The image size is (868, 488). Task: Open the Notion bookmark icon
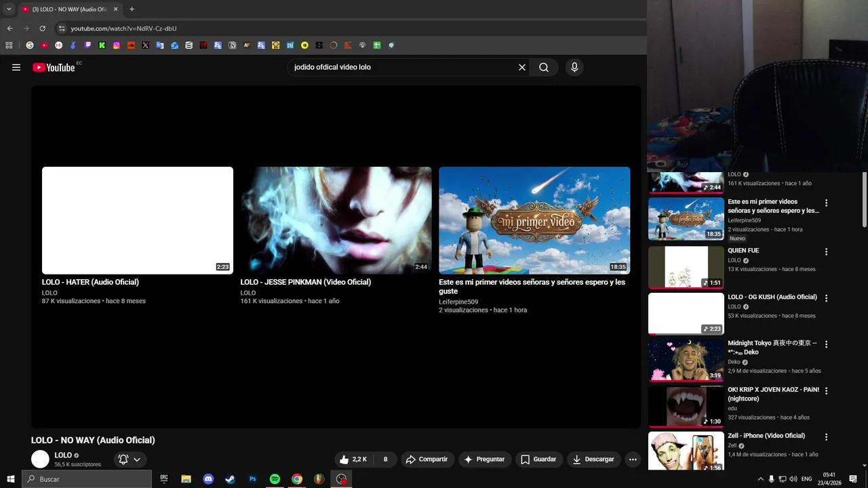pyautogui.click(x=233, y=45)
